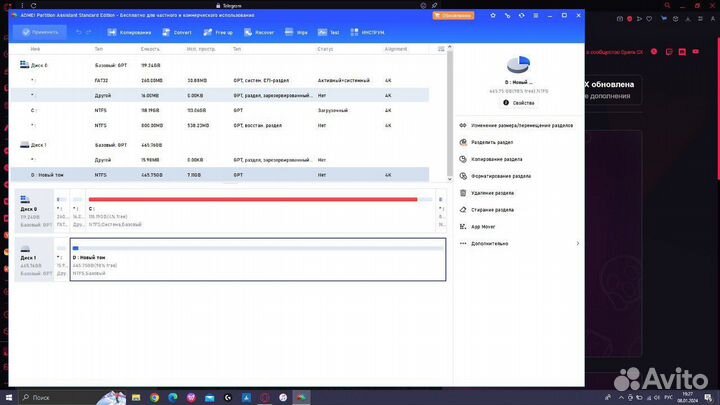Image resolution: width=720 pixels, height=405 pixels.
Task: Select the C: NTFS partition row
Action: pos(220,110)
